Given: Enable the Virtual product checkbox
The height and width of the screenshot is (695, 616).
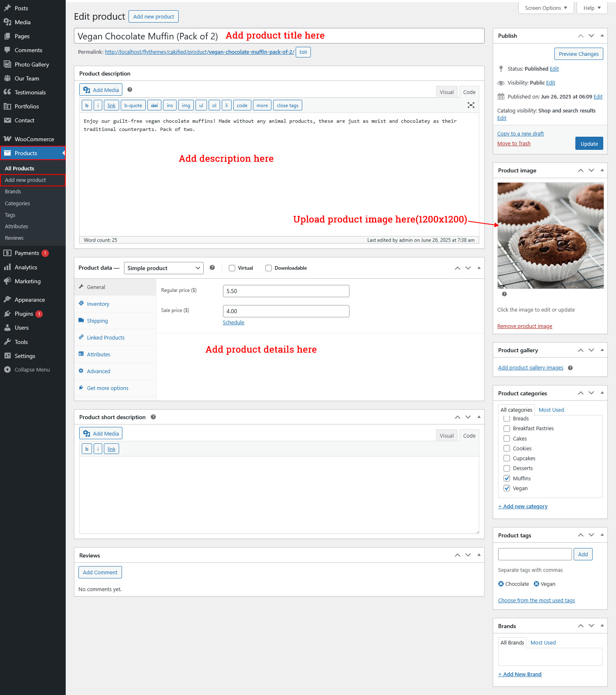Looking at the screenshot, I should (x=232, y=268).
